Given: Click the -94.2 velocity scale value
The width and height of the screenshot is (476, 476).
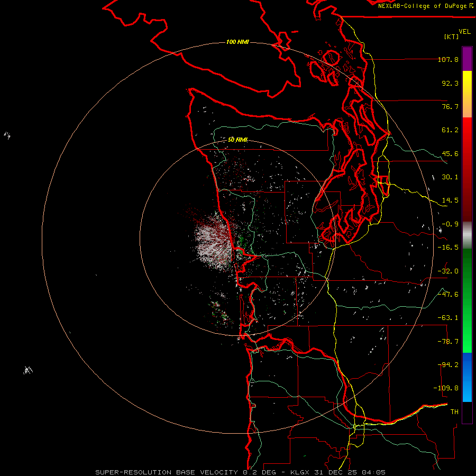Looking at the screenshot, I should click(x=448, y=365).
